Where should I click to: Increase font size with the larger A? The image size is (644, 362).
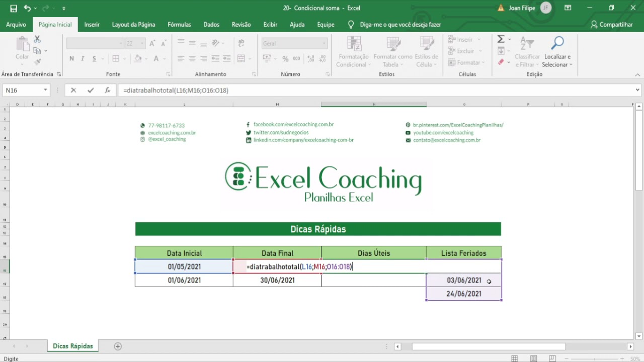point(153,44)
